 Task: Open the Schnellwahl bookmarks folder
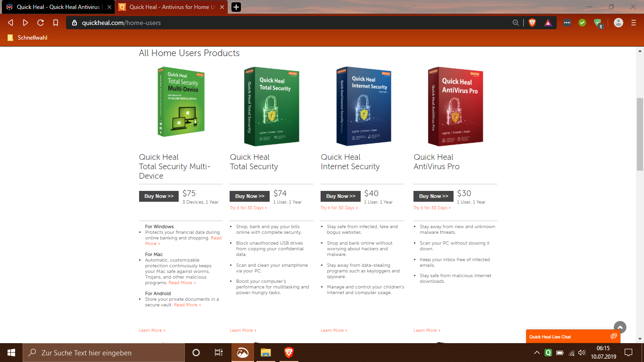27,38
